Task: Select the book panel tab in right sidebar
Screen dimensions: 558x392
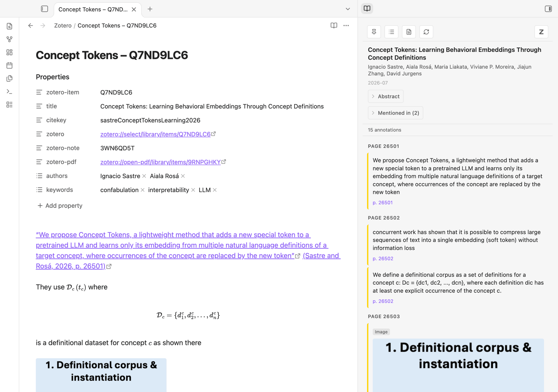Action: (367, 9)
